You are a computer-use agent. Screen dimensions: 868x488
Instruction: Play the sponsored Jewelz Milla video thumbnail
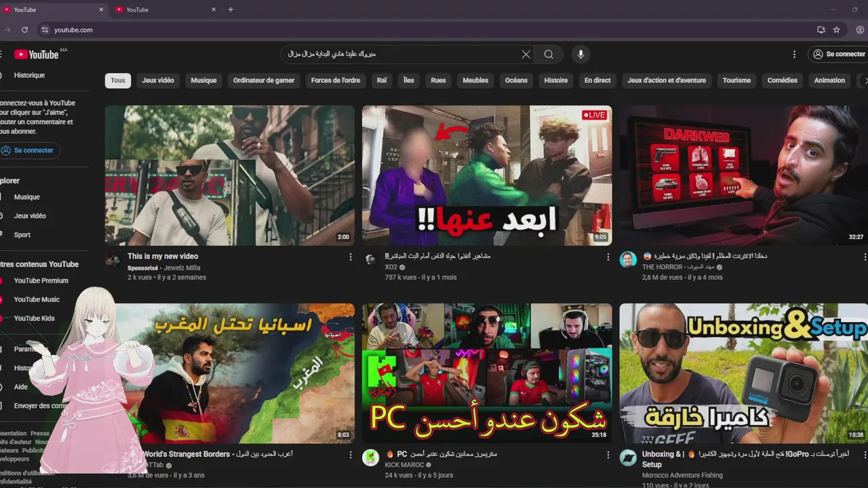point(229,175)
